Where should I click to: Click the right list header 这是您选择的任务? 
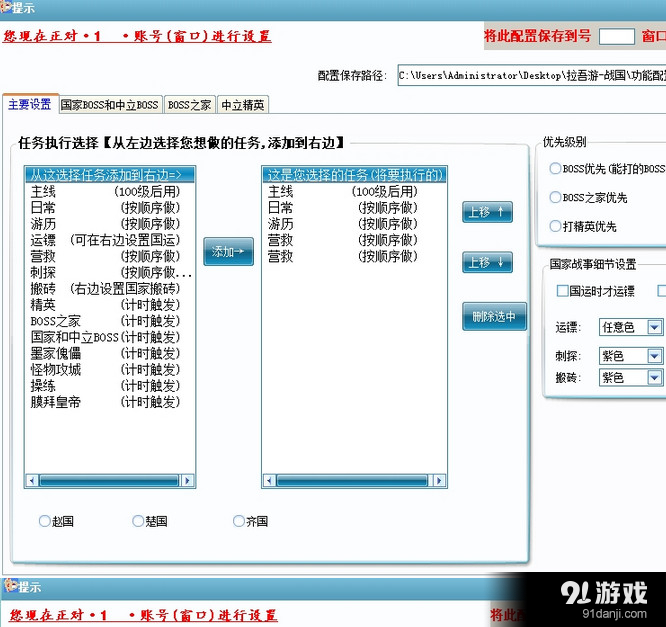pyautogui.click(x=354, y=175)
